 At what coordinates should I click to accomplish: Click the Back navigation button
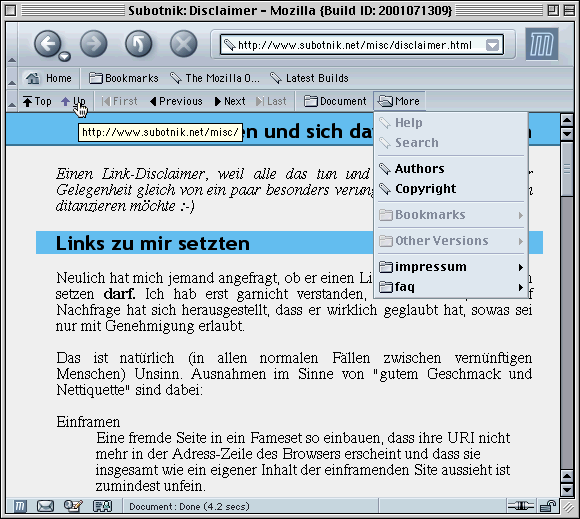pyautogui.click(x=48, y=44)
